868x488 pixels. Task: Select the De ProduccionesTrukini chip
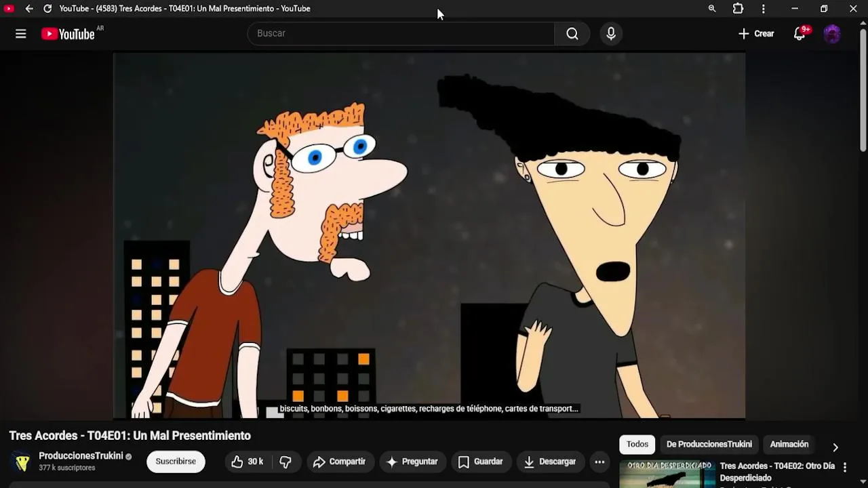(709, 445)
